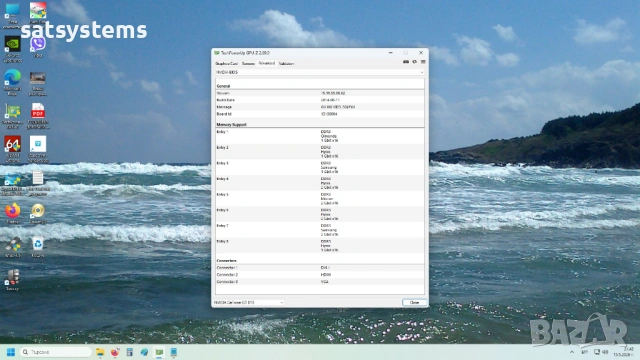This screenshot has width=640, height=360.
Task: Select the Entry 4 memory row
Action: tap(320, 183)
